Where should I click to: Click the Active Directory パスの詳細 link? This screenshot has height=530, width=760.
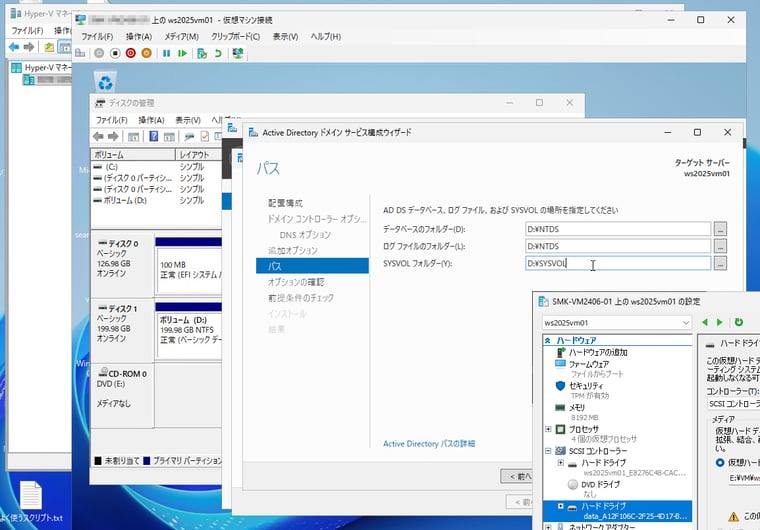coord(428,443)
